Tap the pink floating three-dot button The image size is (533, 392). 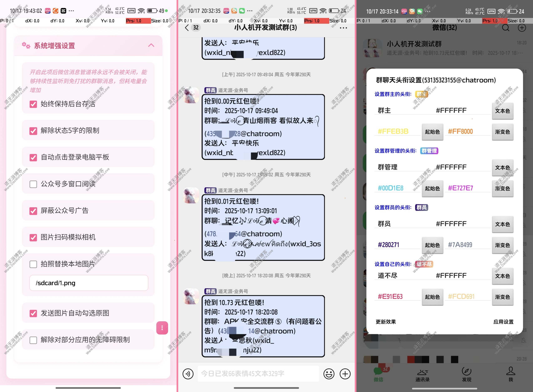162,328
